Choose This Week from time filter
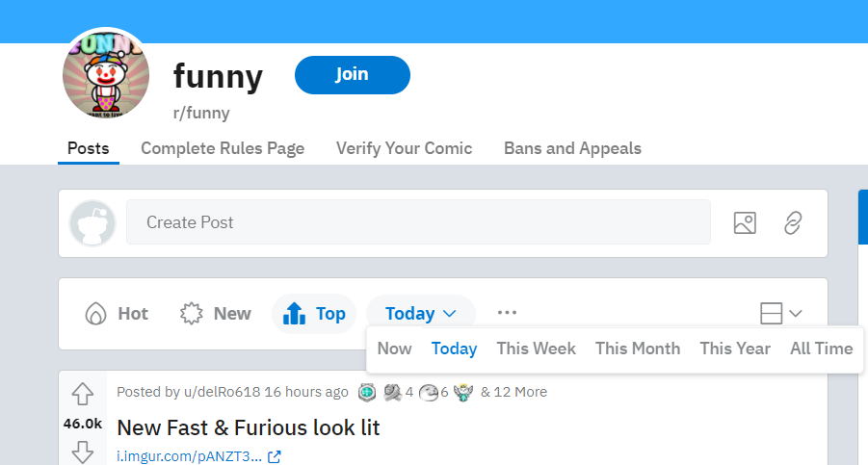This screenshot has height=465, width=868. tap(536, 349)
